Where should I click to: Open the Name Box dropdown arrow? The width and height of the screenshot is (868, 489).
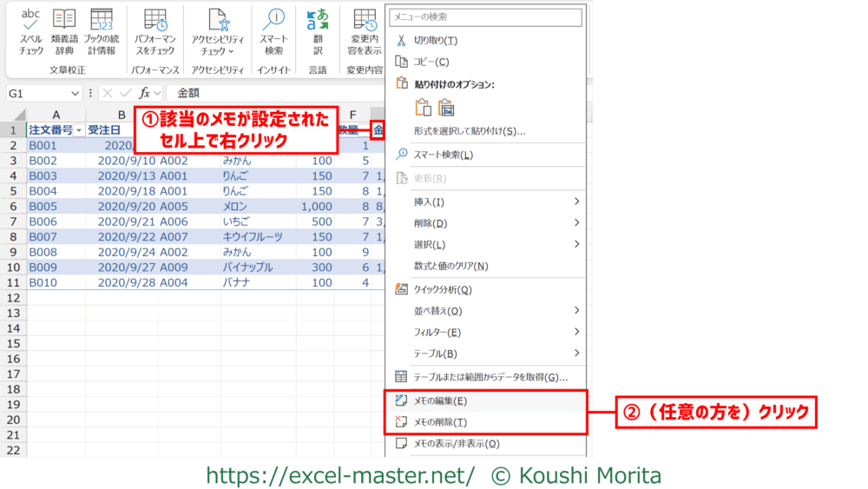pyautogui.click(x=76, y=93)
